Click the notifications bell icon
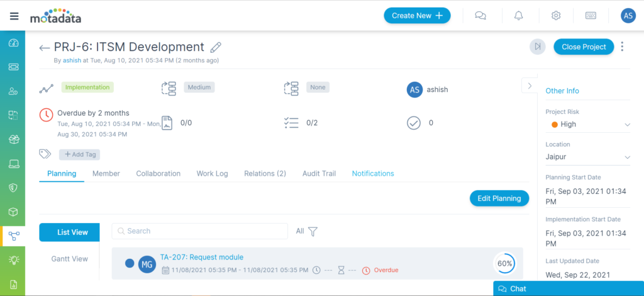 (519, 16)
